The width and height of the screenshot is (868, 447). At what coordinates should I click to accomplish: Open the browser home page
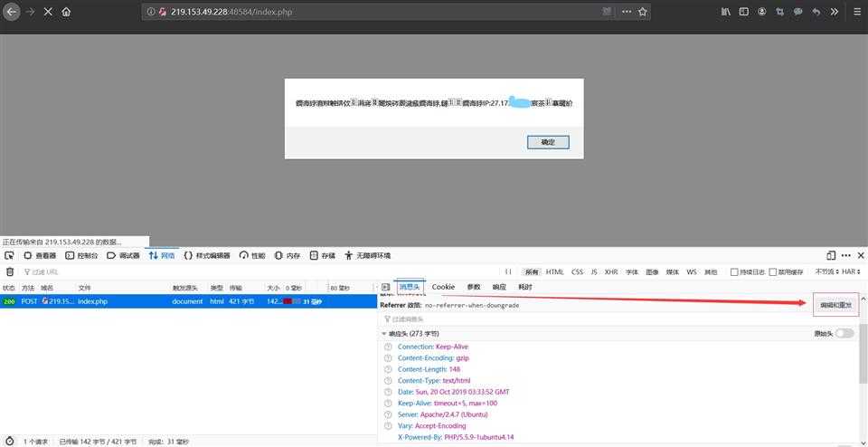click(66, 12)
